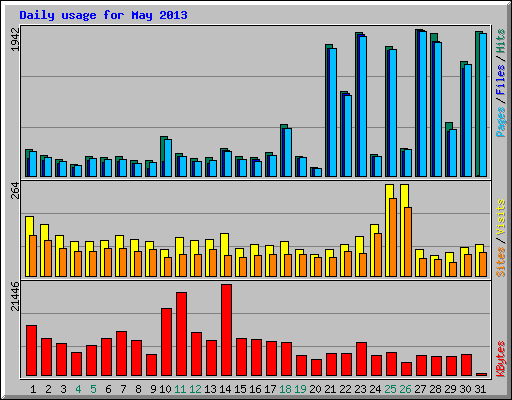This screenshot has height=400, width=512.
Task: Click day 21 on the x-axis
Action: point(330,389)
